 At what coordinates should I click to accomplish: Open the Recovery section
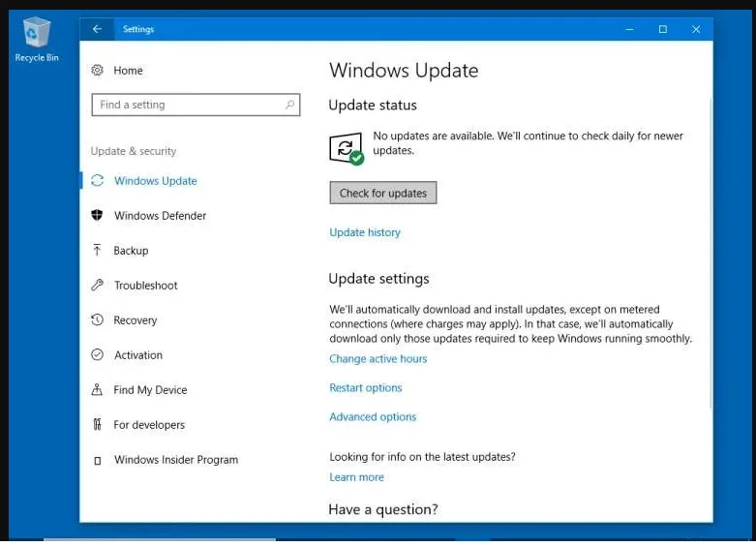tap(135, 319)
